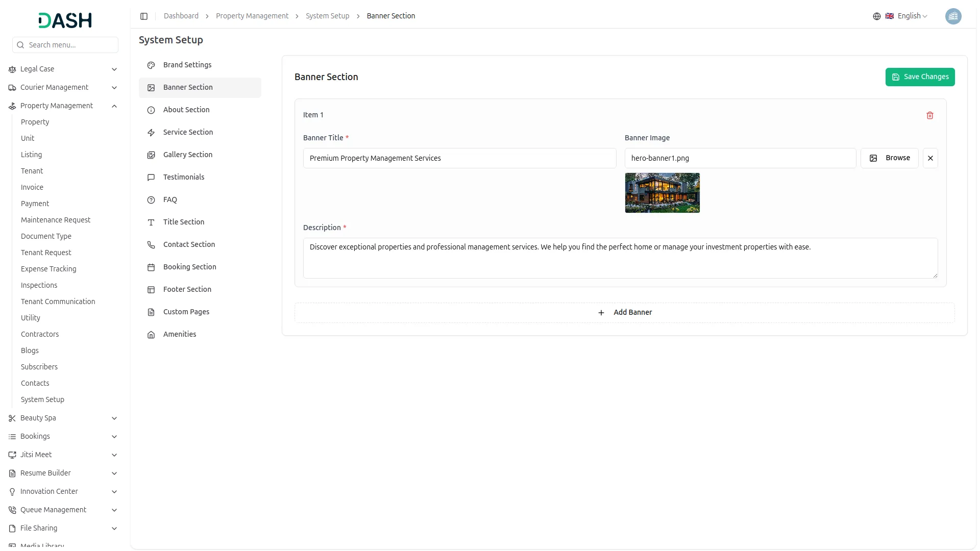Open the user avatar in top right
980x551 pixels.
(x=953, y=16)
